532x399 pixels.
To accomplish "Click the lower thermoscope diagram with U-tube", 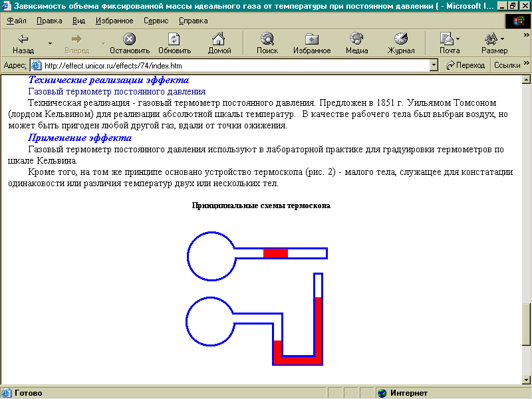I will (255, 320).
